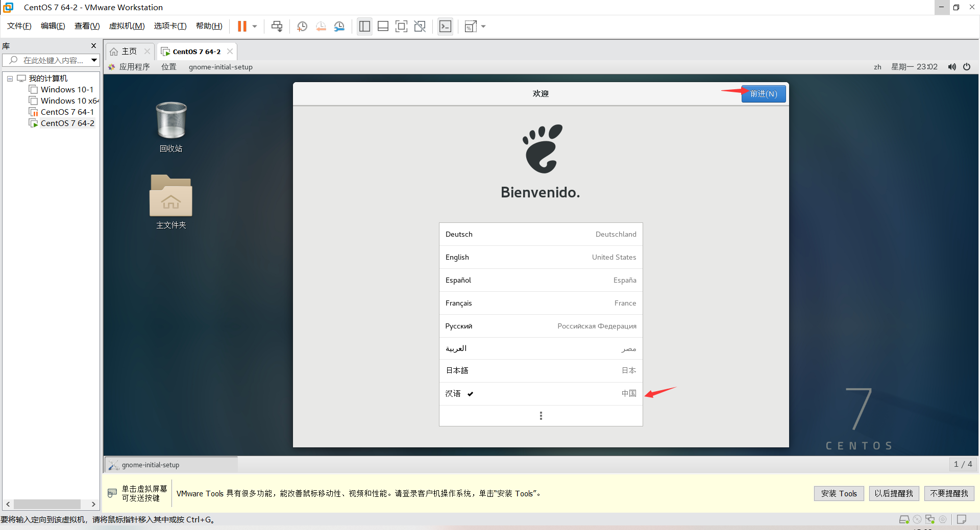Image resolution: width=980 pixels, height=530 pixels.
Task: Close the CentOS 7 64-2 tab
Action: [x=230, y=52]
